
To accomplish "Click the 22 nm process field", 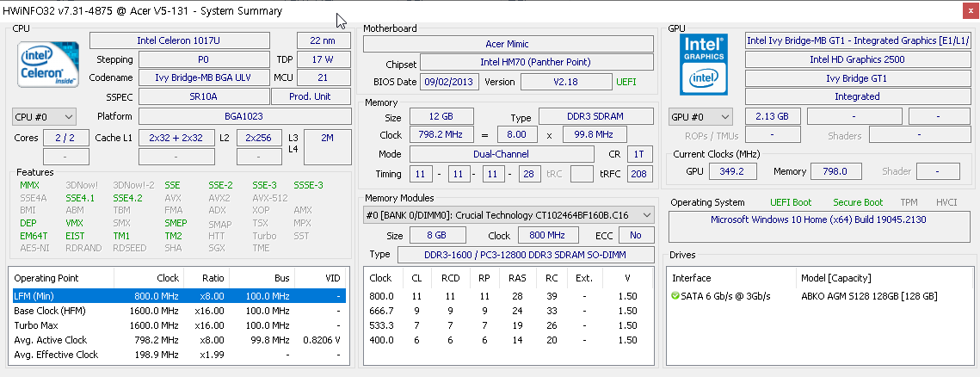I will 324,40.
